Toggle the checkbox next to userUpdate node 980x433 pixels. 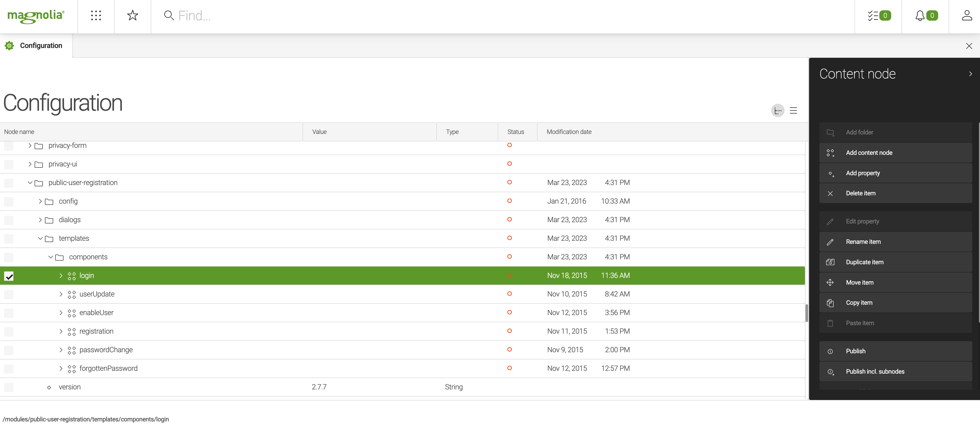[x=9, y=294]
